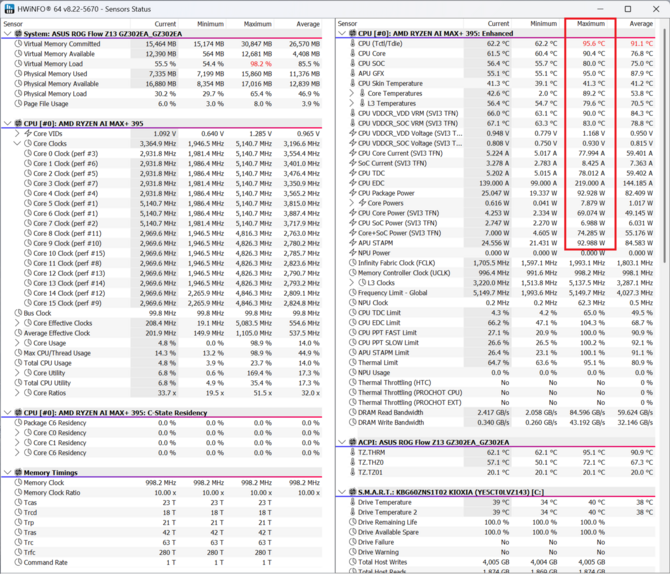Click the clock icon next to Drive Remaining Life

pyautogui.click(x=353, y=522)
